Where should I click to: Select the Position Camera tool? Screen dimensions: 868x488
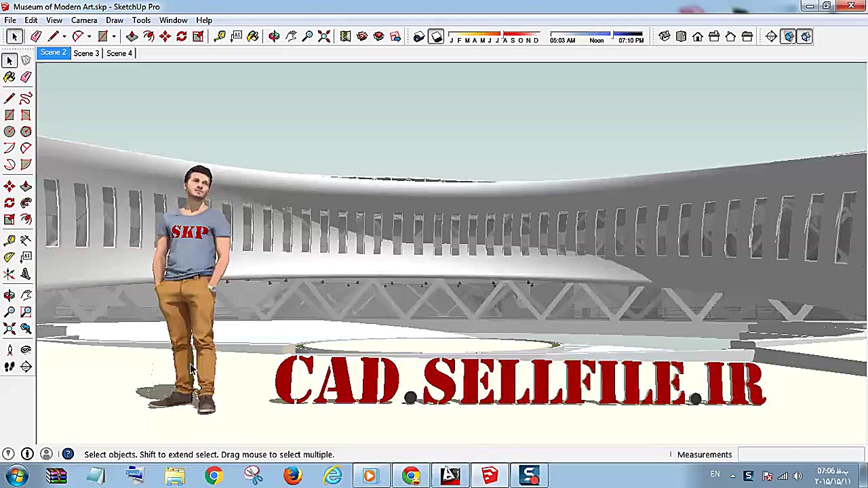tap(9, 350)
